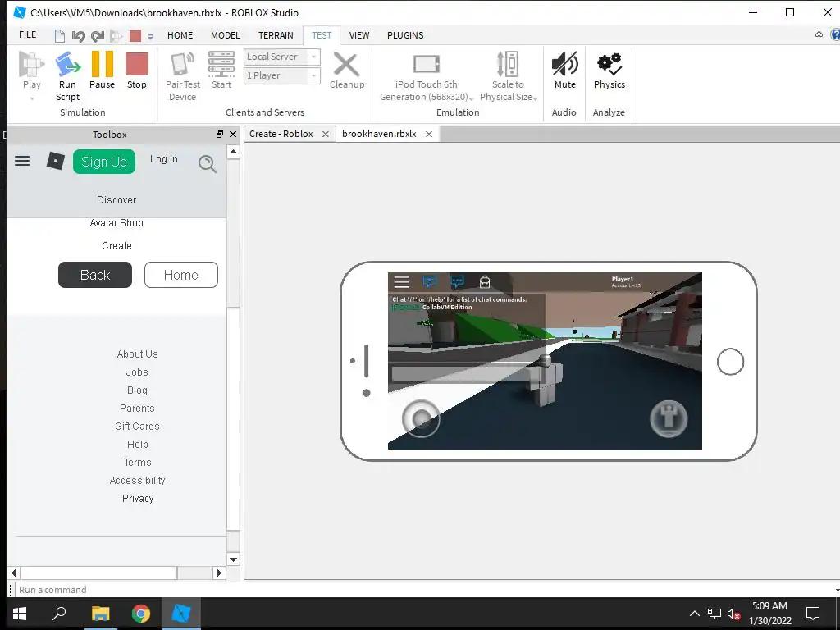840x630 pixels.
Task: Select the Create - Roblox document tab
Action: click(x=281, y=134)
